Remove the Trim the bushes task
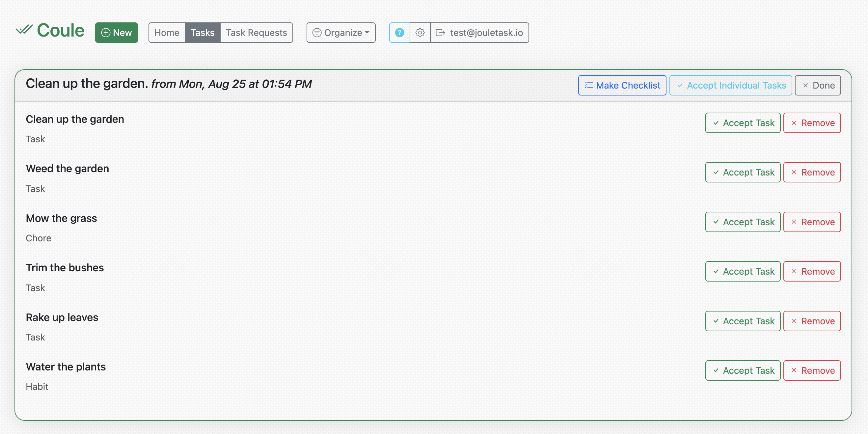This screenshot has width=868, height=434. click(x=812, y=271)
